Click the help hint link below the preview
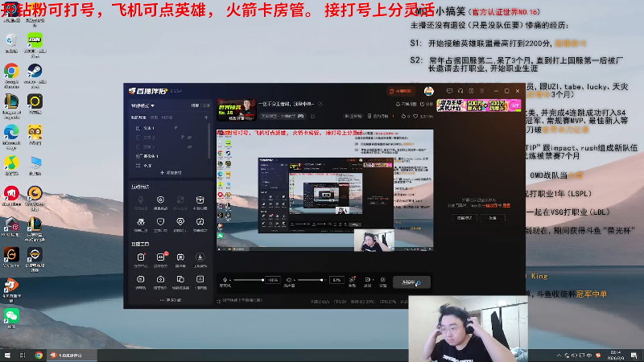The height and width of the screenshot is (362, 644). pos(240,301)
